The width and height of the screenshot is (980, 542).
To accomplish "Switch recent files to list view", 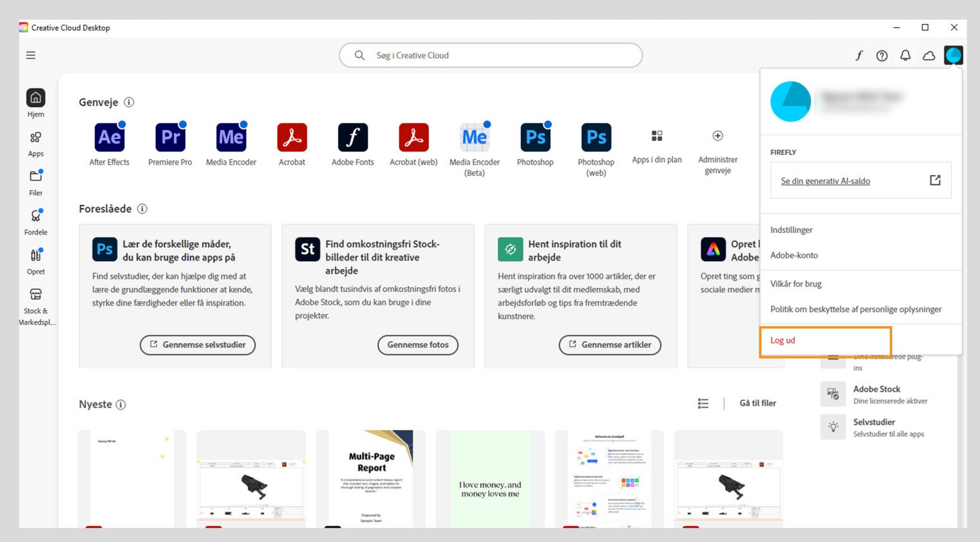I will click(703, 404).
